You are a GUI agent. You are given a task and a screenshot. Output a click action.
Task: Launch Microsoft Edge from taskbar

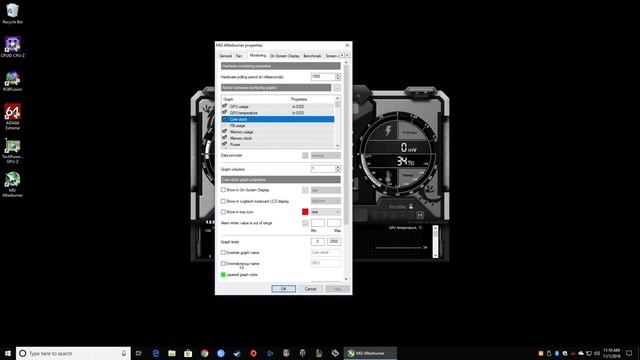[x=156, y=353]
